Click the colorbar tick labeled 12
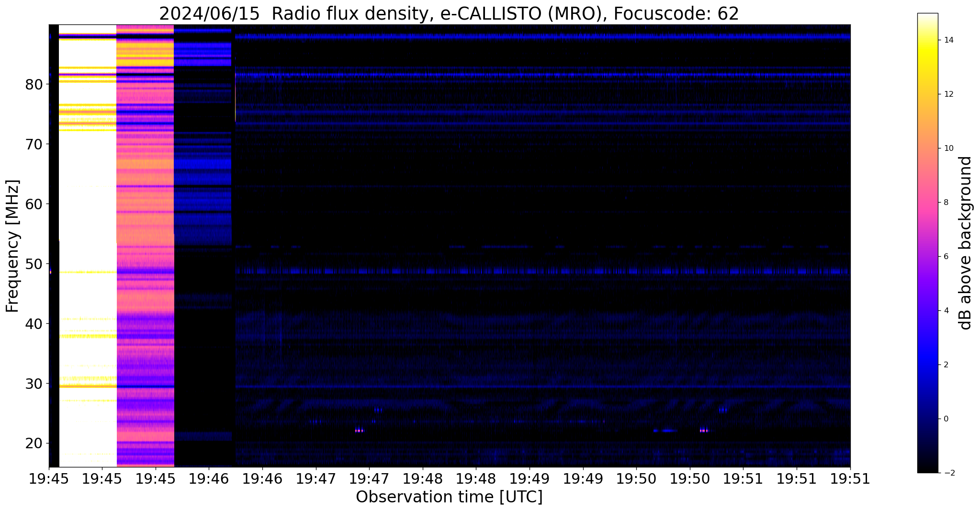This screenshot has width=980, height=511. click(x=948, y=94)
